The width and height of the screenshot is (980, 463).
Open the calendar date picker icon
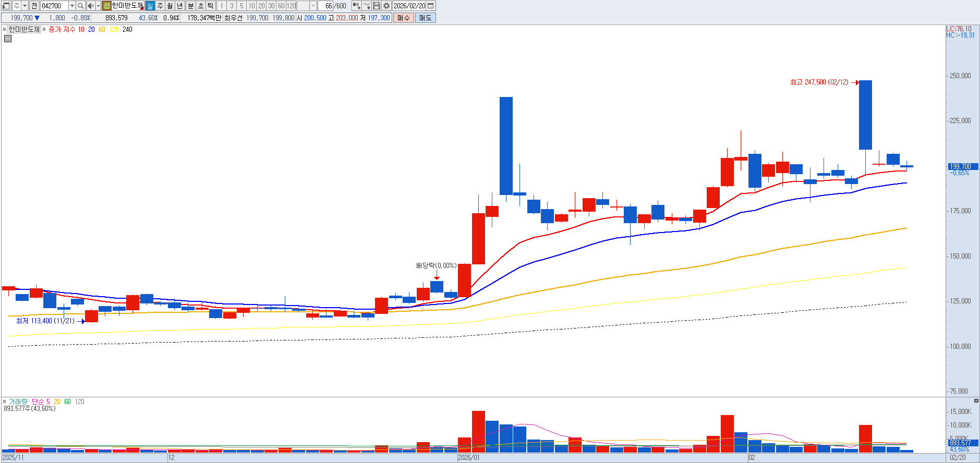pos(431,6)
